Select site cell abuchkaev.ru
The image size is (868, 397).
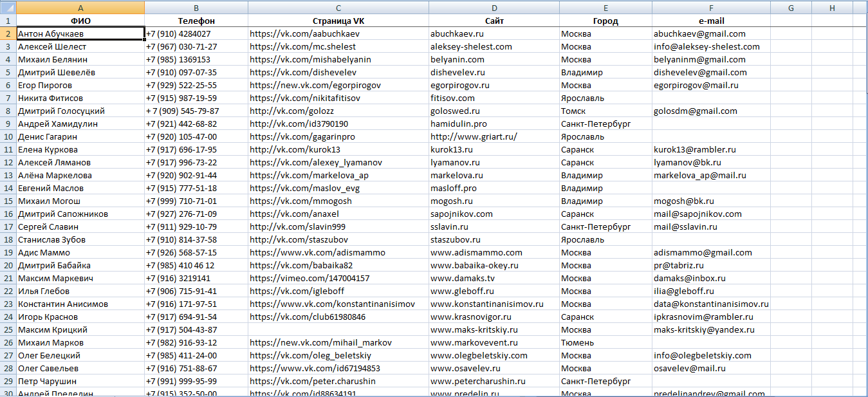pyautogui.click(x=494, y=33)
